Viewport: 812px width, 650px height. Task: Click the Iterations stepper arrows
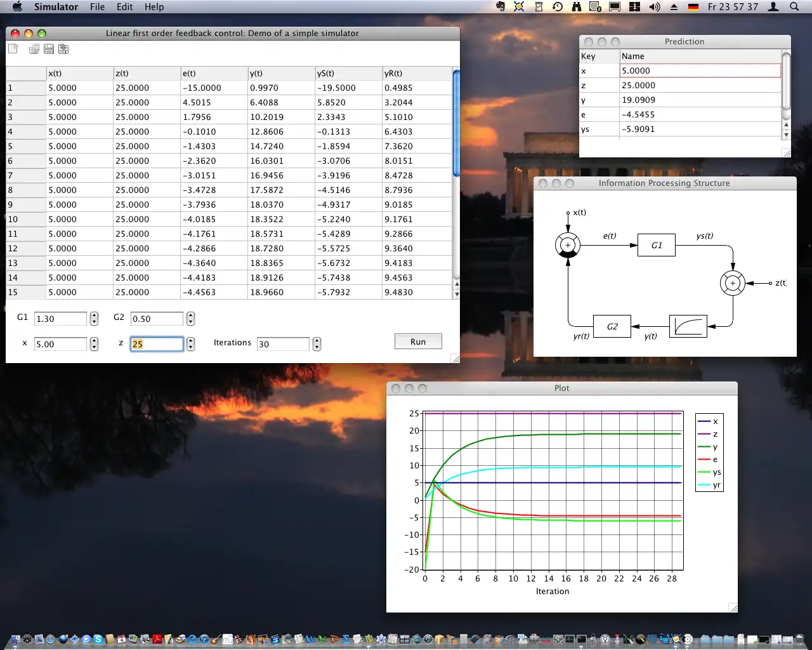(317, 344)
